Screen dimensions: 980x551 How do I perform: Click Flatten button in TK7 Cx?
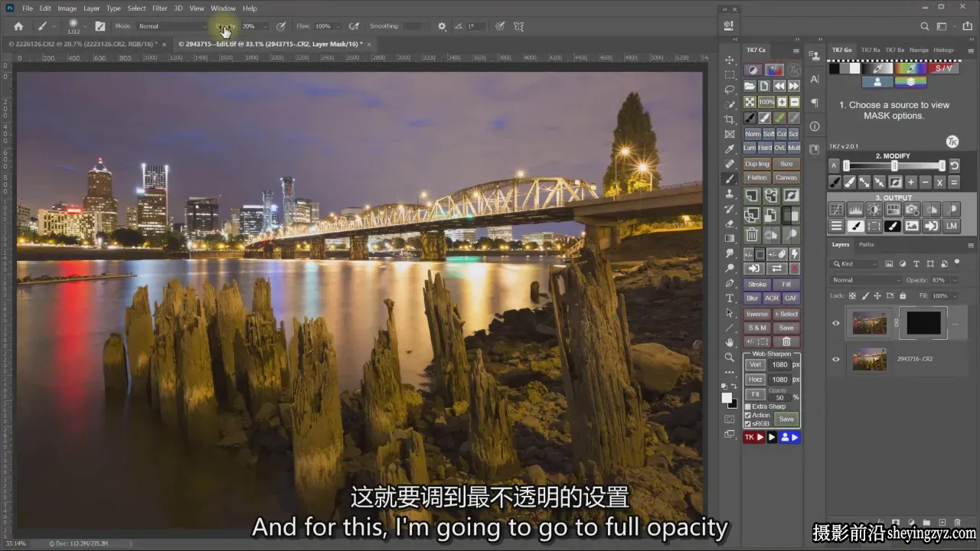coord(757,178)
